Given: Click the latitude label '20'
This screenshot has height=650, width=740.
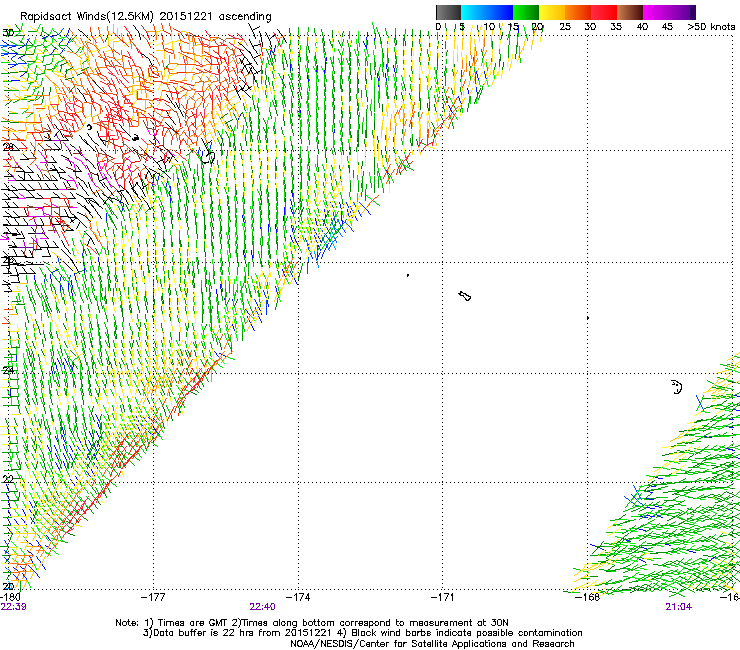Looking at the screenshot, I should 8,586.
